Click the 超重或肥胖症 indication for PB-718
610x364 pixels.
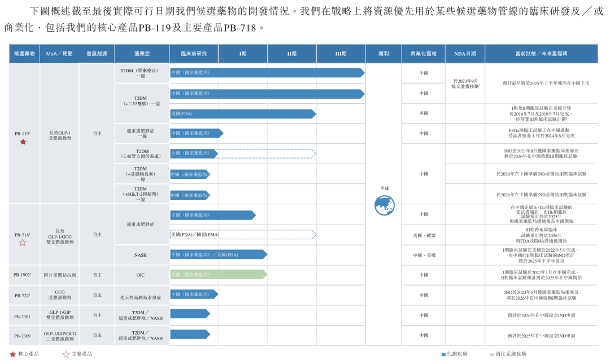[141, 225]
